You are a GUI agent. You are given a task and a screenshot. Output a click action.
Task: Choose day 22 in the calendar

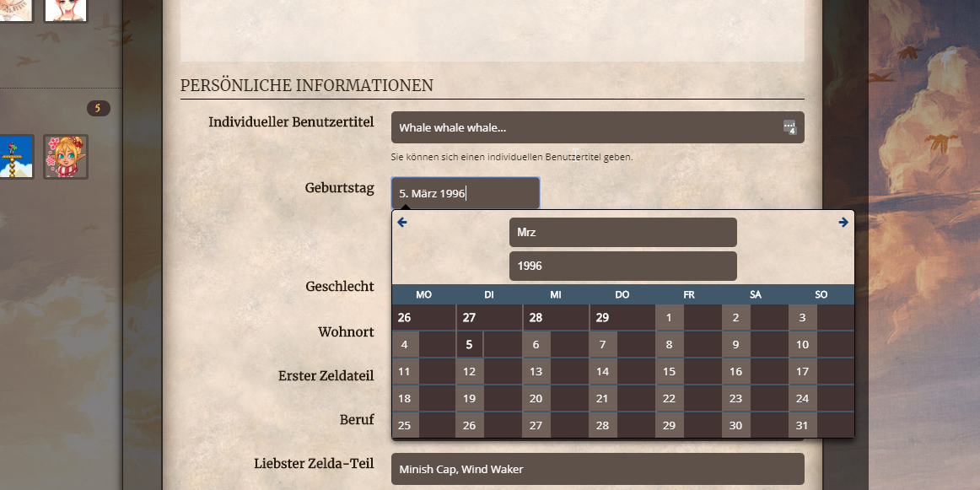(670, 398)
